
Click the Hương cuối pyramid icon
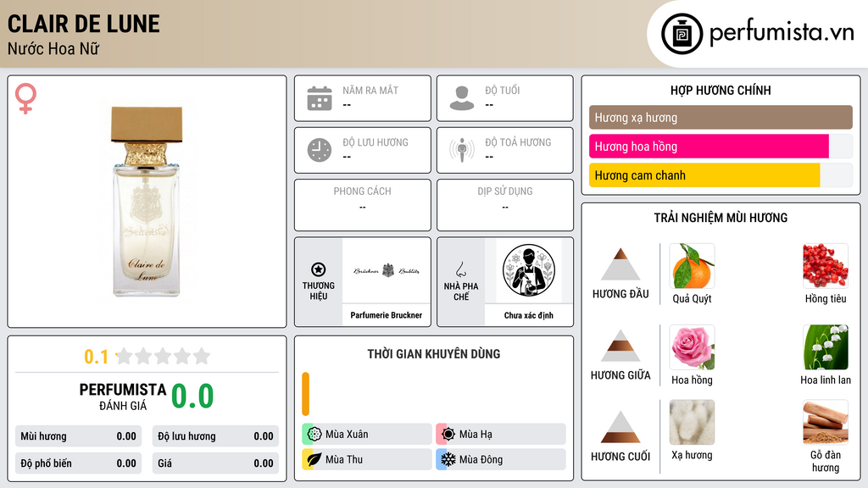pos(620,427)
